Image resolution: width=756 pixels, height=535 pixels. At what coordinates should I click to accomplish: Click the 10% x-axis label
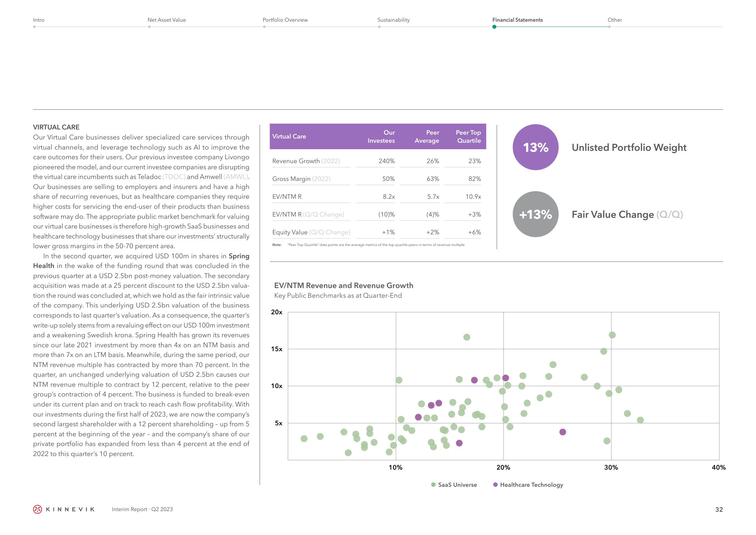396,467
